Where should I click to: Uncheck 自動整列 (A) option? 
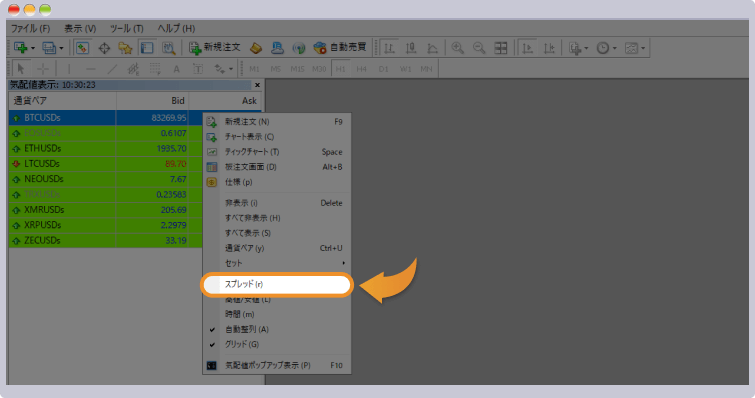[x=277, y=329]
